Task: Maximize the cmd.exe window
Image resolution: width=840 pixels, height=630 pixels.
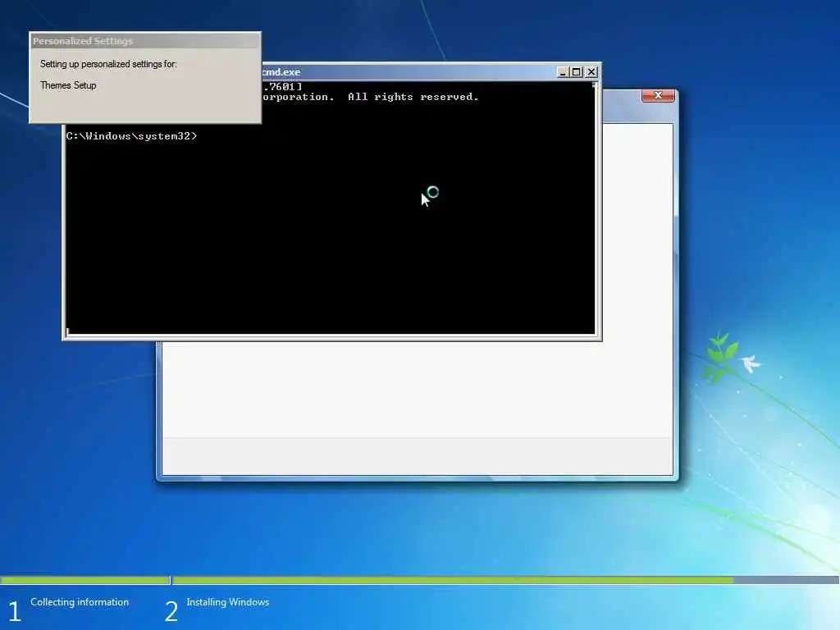Action: tap(577, 72)
